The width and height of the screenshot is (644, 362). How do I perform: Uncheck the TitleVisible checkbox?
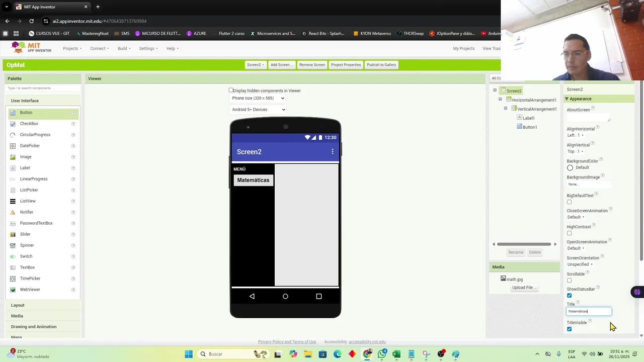(569, 329)
